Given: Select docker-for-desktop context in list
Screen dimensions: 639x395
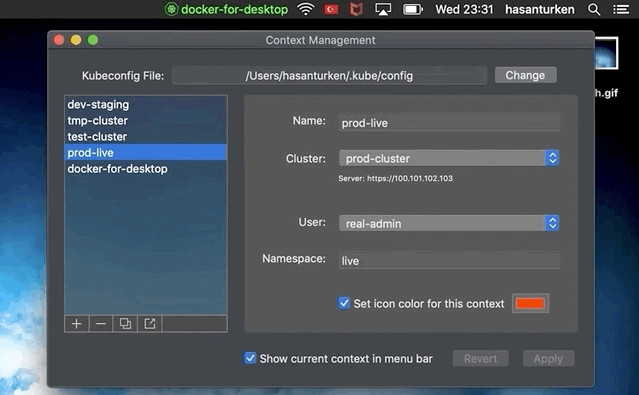Looking at the screenshot, I should coord(145,168).
